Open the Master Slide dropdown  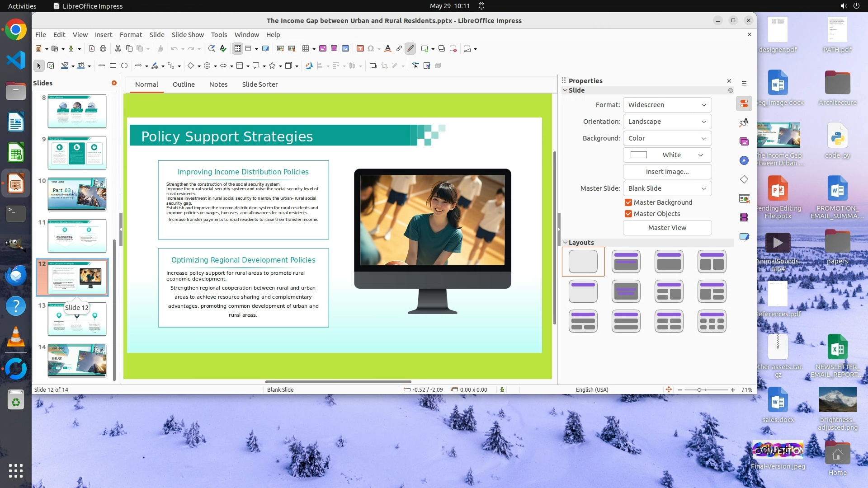[667, 188]
